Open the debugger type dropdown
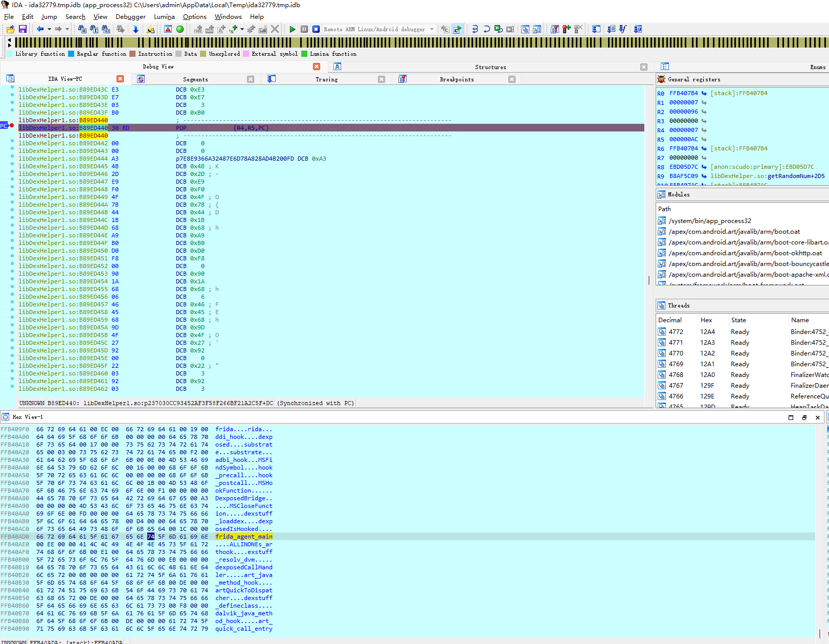Viewport: 829px width, 644px height. tap(432, 29)
